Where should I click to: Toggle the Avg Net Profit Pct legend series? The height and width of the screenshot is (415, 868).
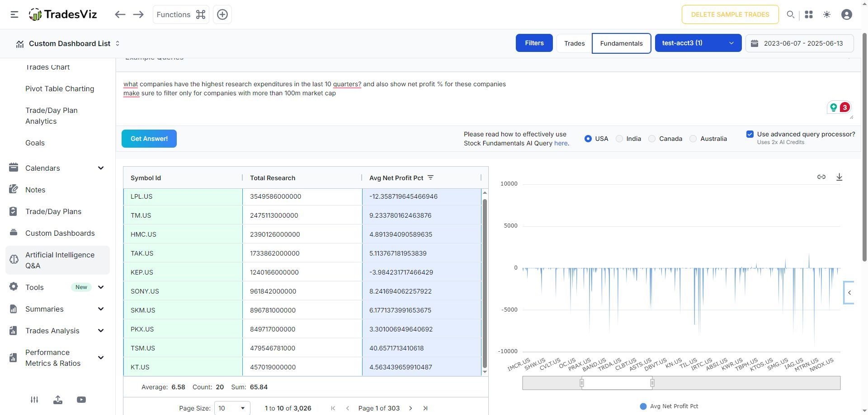(x=669, y=406)
